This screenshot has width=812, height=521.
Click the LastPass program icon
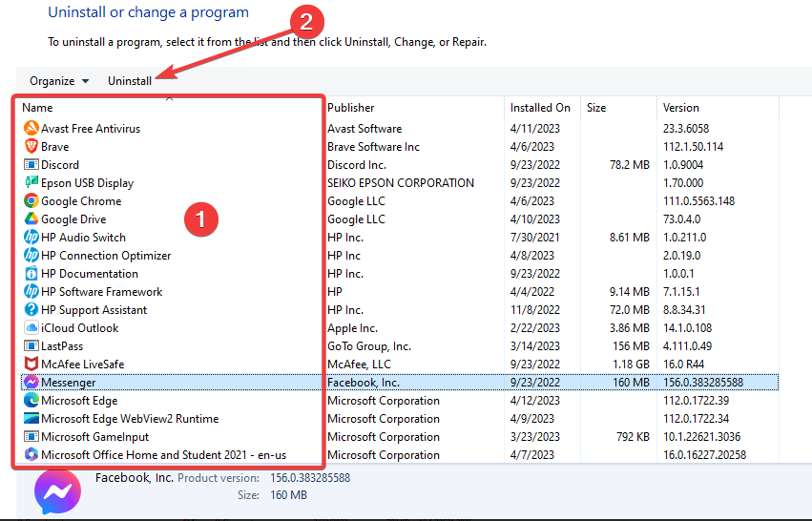(31, 345)
